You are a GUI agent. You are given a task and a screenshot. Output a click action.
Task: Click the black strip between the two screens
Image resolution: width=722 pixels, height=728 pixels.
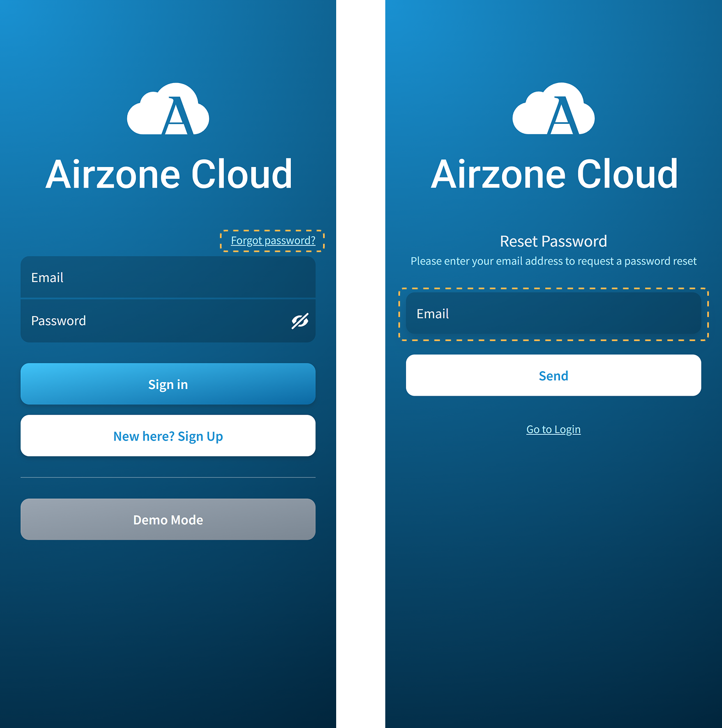[x=360, y=364]
